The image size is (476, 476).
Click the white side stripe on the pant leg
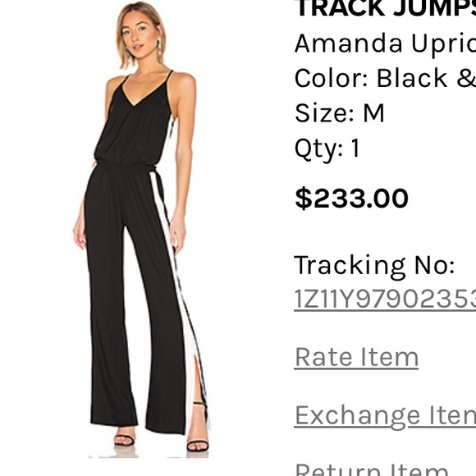click(172, 273)
